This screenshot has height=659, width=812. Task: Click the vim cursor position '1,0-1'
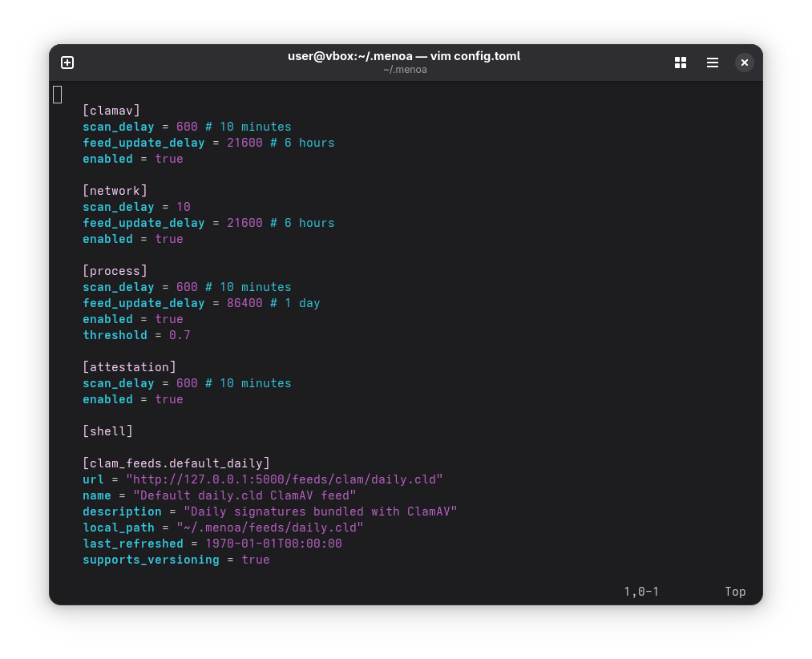point(641,592)
